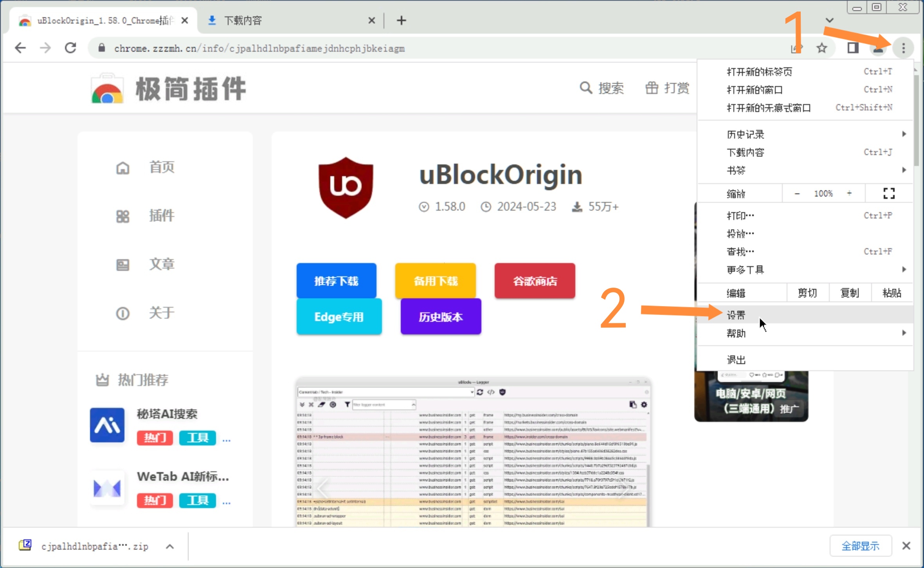Screen dimensions: 924x568
Task: Open the tab search dropdown chevron
Action: (829, 20)
